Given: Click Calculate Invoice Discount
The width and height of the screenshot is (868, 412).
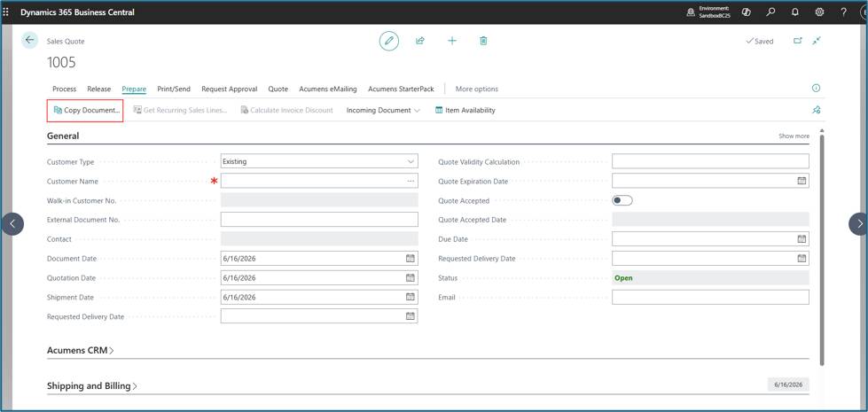Looking at the screenshot, I should point(286,110).
